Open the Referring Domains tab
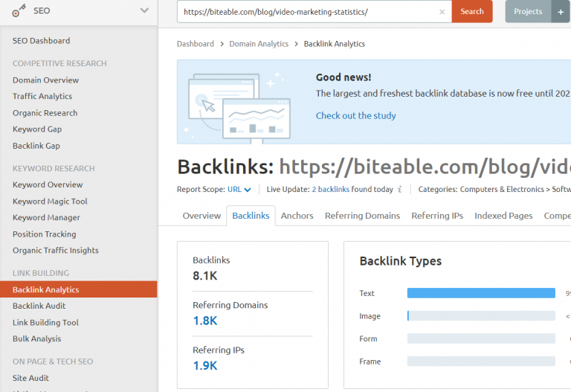571x392 pixels. tap(362, 216)
